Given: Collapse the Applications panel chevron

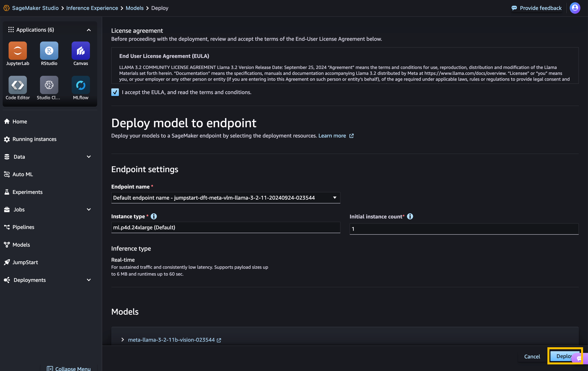Looking at the screenshot, I should (x=89, y=30).
